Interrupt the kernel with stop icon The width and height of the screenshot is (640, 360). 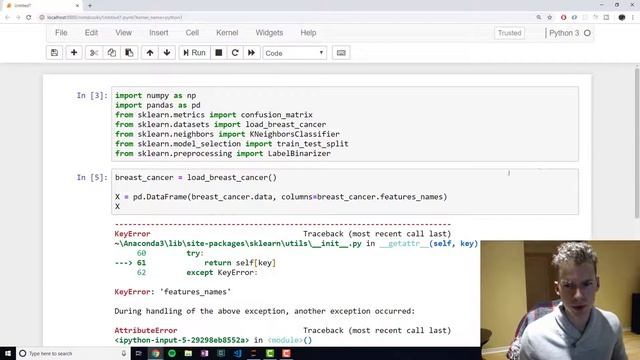coord(219,53)
